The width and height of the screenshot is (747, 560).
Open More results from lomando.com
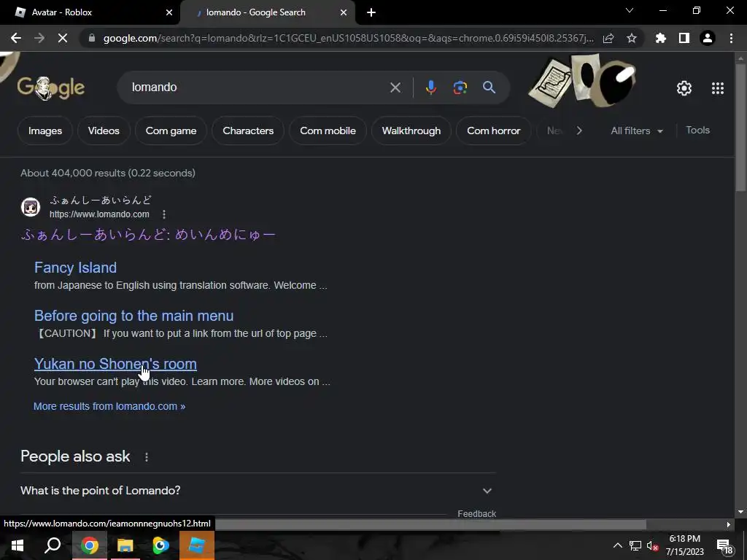109,406
